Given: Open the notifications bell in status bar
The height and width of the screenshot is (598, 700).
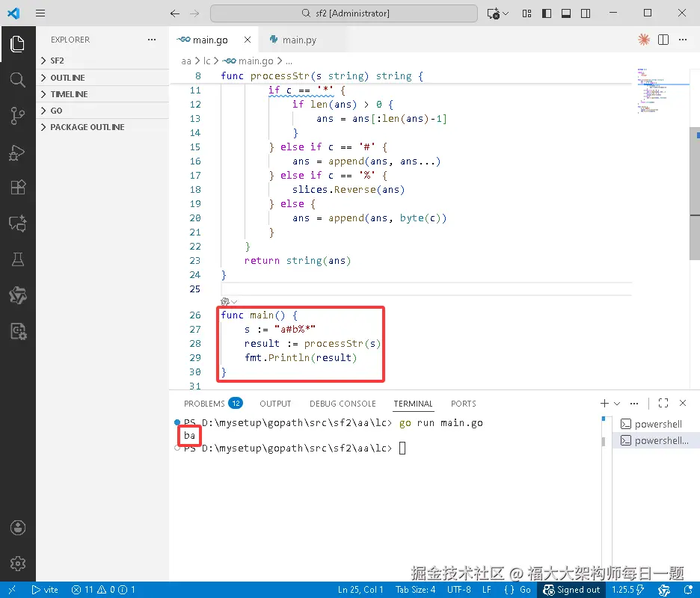Looking at the screenshot, I should pos(688,590).
